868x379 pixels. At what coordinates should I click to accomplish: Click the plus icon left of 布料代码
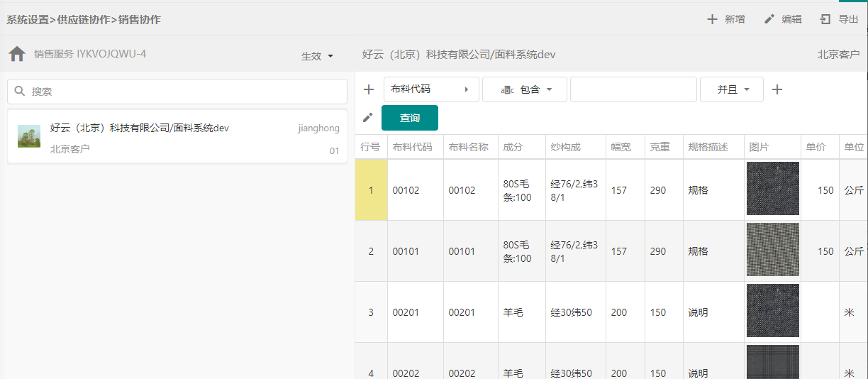369,89
